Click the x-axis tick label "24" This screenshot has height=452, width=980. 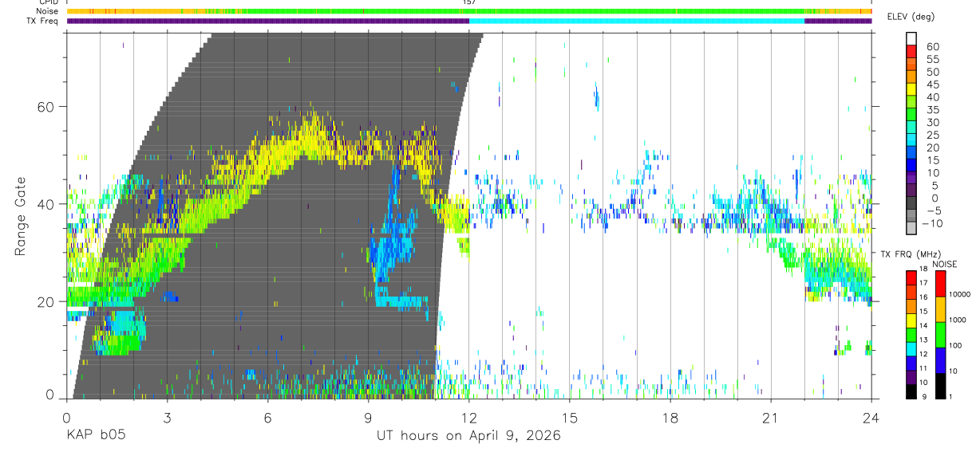(x=871, y=418)
